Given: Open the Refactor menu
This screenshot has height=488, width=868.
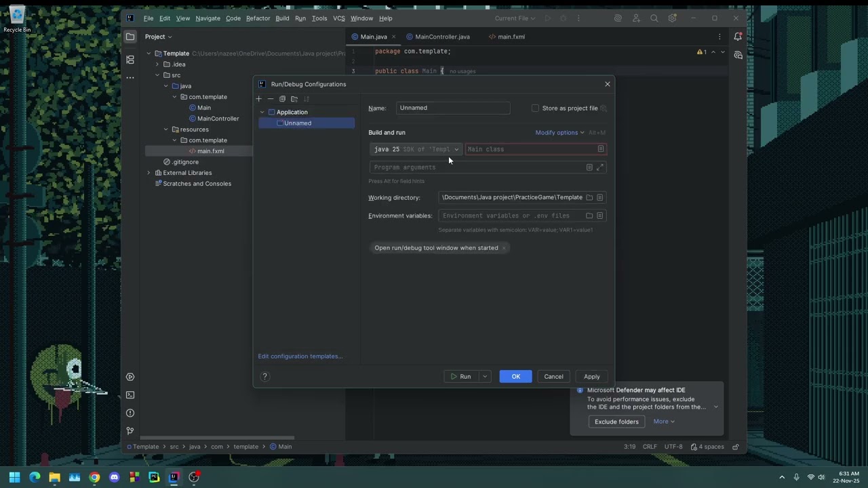Looking at the screenshot, I should 258,18.
